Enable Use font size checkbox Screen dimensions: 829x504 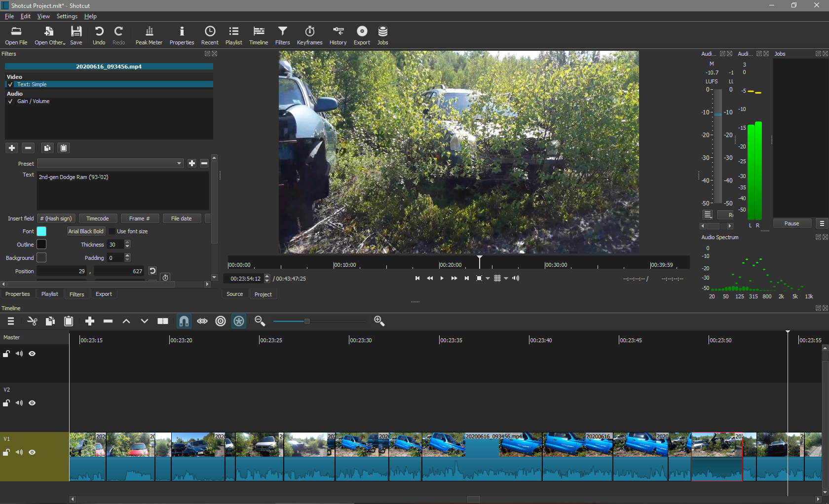[112, 231]
